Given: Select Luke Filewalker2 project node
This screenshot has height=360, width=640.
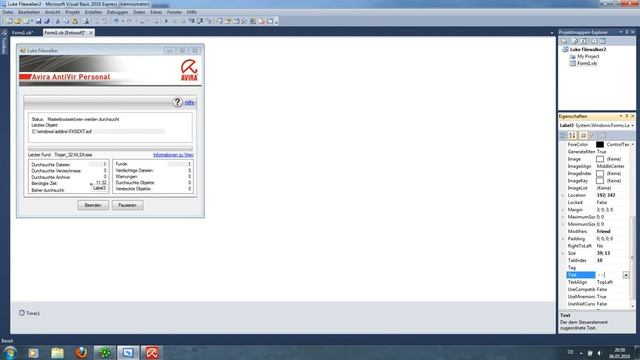Looking at the screenshot, I should point(588,49).
